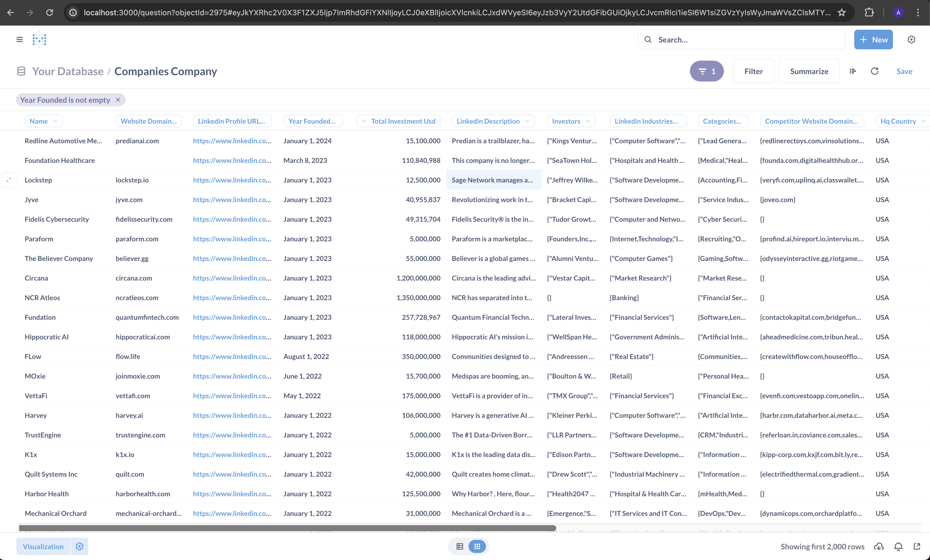Image resolution: width=930 pixels, height=560 pixels.
Task: Open Year Founded is not empty filter
Action: [x=65, y=100]
